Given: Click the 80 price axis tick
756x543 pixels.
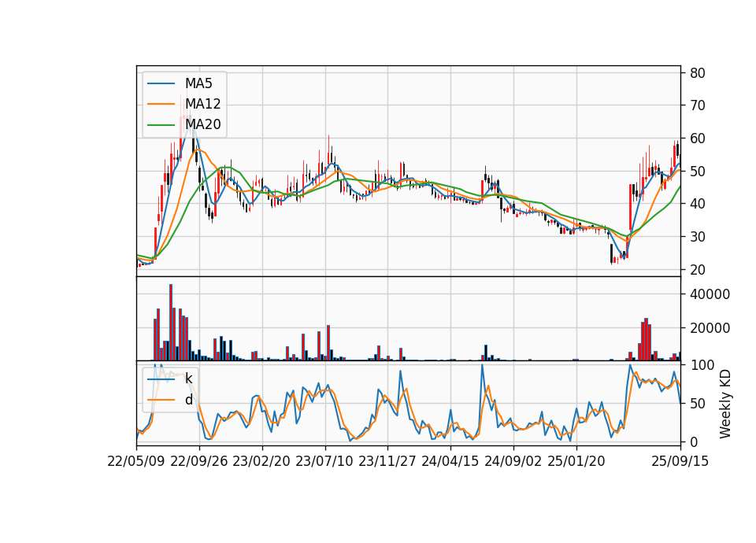Looking at the screenshot, I should click(698, 73).
